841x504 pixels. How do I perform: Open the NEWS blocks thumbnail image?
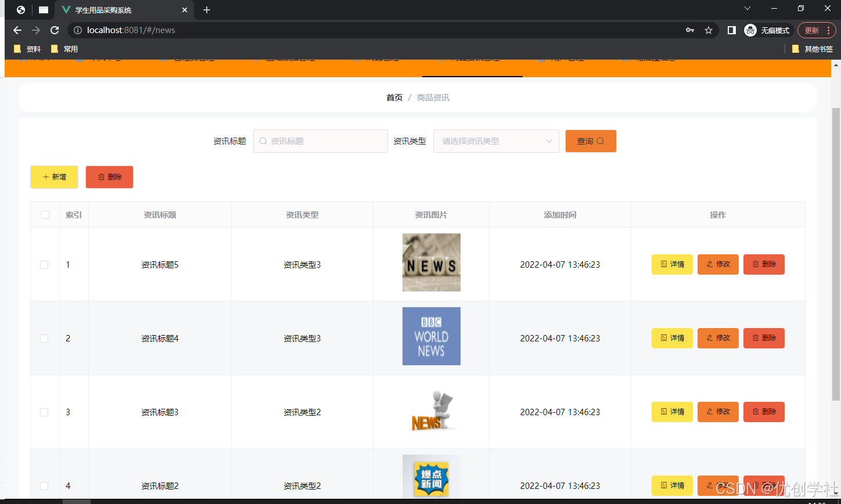tap(432, 262)
